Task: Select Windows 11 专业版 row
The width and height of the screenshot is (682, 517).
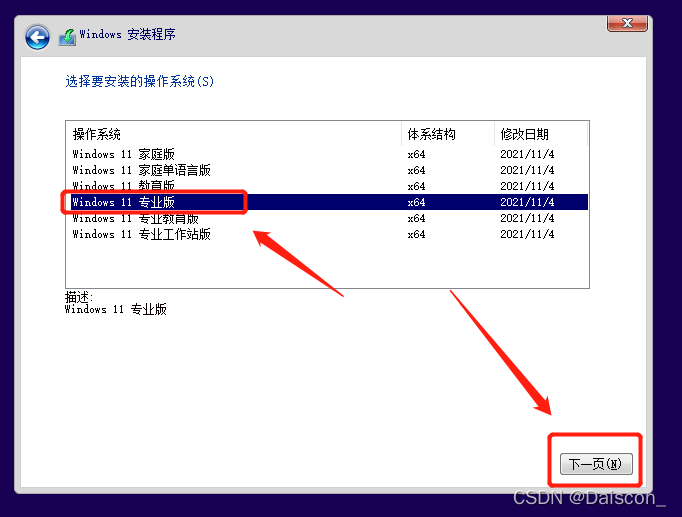Action: (327, 202)
